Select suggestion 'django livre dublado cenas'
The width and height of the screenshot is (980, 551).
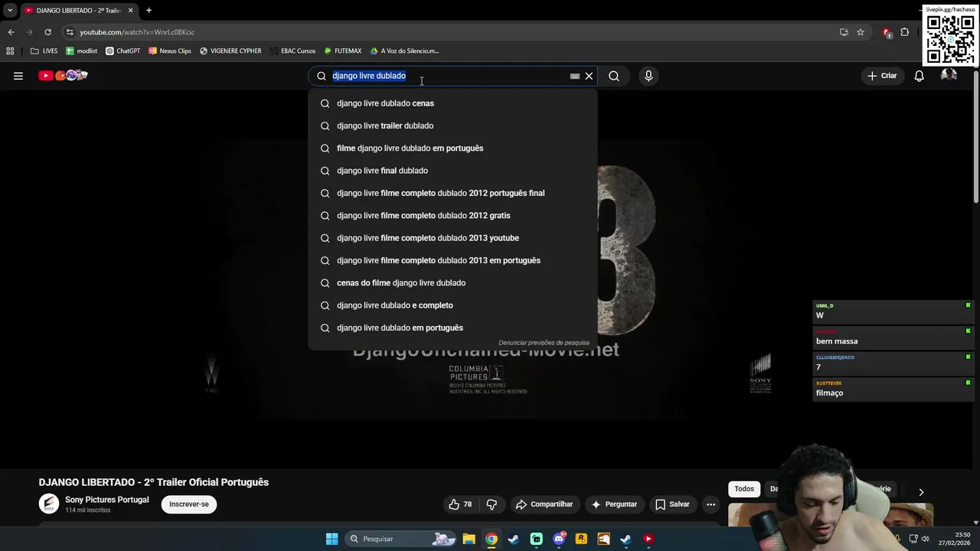(x=452, y=103)
